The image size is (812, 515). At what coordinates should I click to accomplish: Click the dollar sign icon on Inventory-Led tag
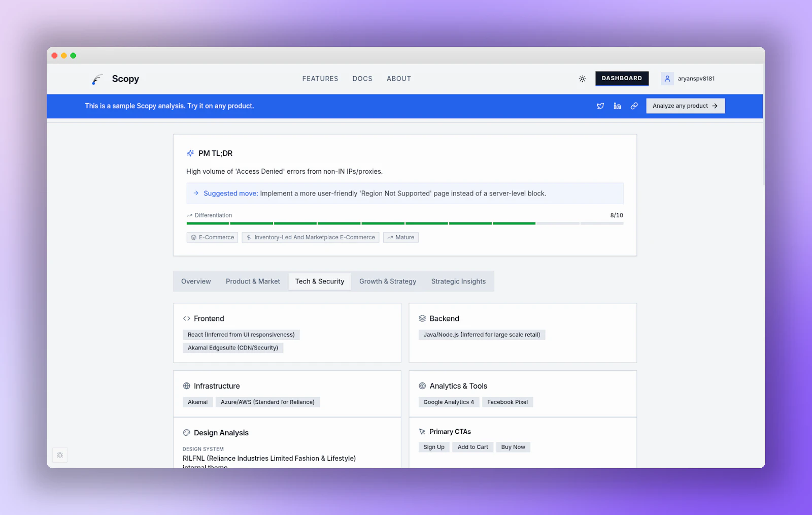click(x=249, y=238)
